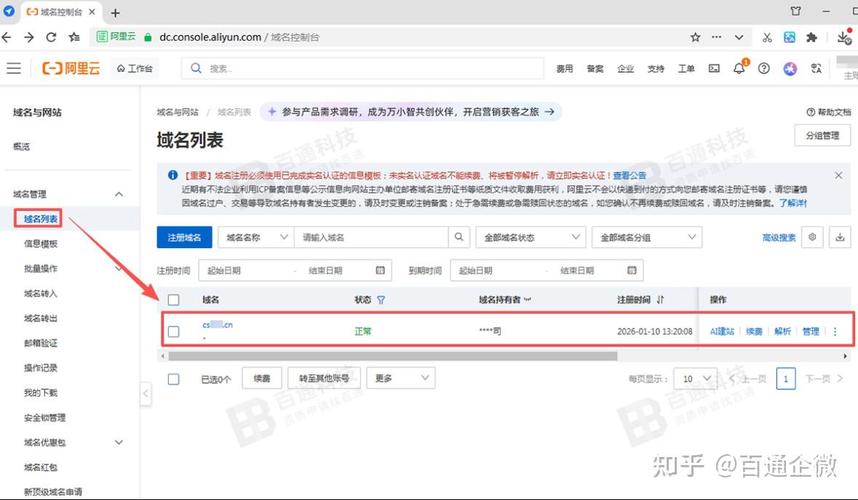Open the 工单 top menu
858x500 pixels.
pos(686,68)
